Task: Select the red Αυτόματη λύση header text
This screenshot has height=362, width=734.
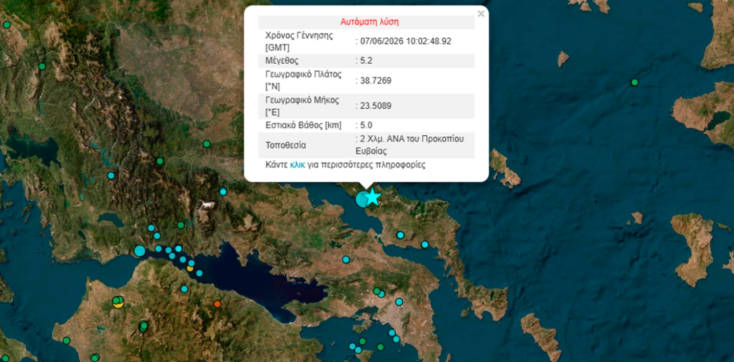Action: [x=369, y=22]
